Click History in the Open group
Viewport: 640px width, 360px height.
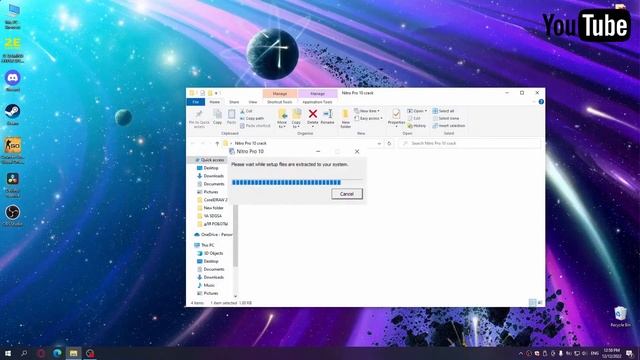click(x=417, y=126)
